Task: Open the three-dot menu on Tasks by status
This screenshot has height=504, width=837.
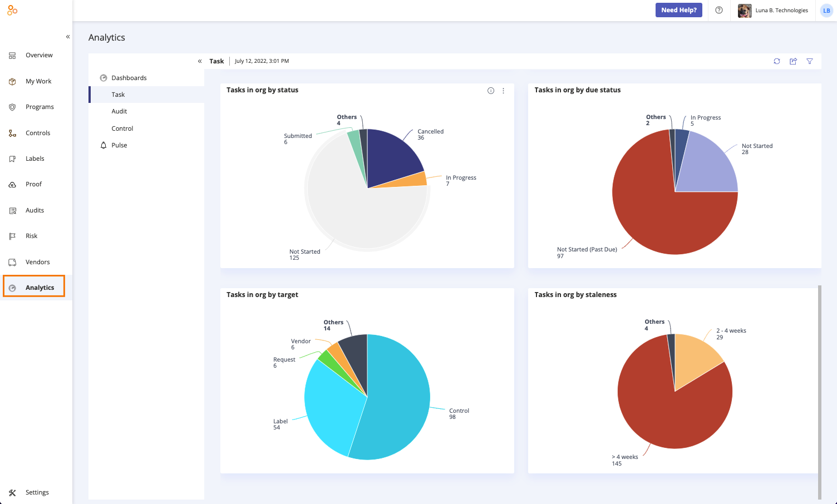Action: [504, 91]
